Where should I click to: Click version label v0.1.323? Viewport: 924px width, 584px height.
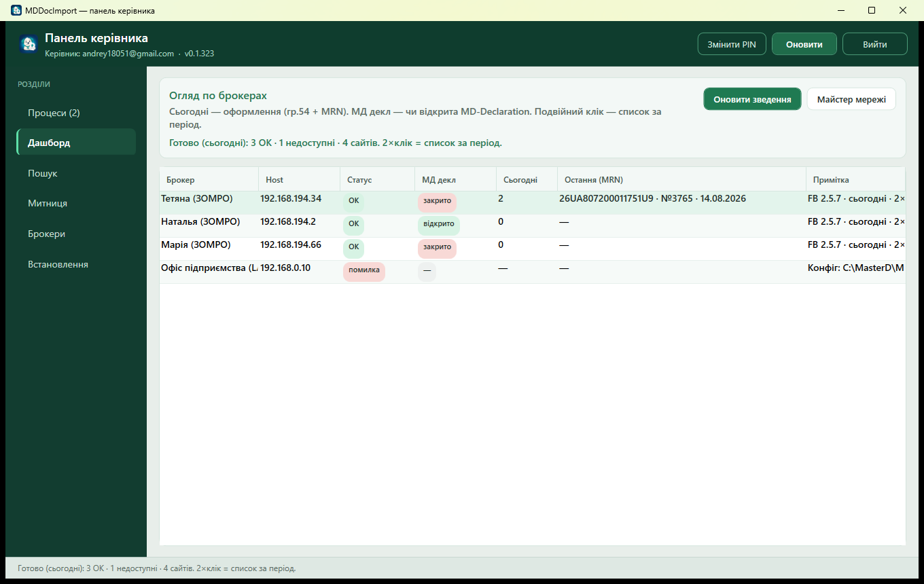pyautogui.click(x=199, y=54)
